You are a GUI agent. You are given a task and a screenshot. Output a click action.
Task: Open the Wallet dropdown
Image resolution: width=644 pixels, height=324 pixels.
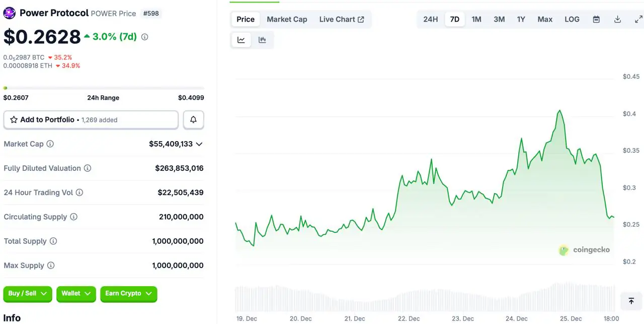(x=76, y=294)
